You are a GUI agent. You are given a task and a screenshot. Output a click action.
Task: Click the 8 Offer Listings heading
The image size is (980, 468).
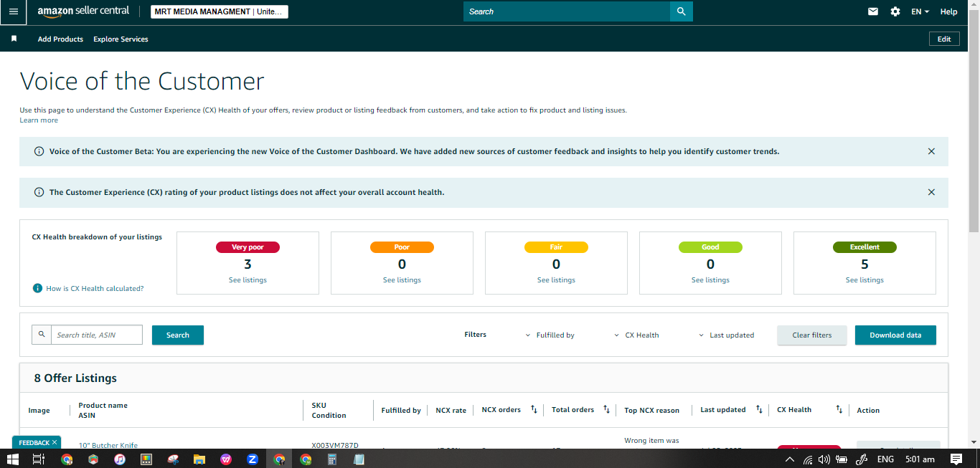tap(75, 378)
